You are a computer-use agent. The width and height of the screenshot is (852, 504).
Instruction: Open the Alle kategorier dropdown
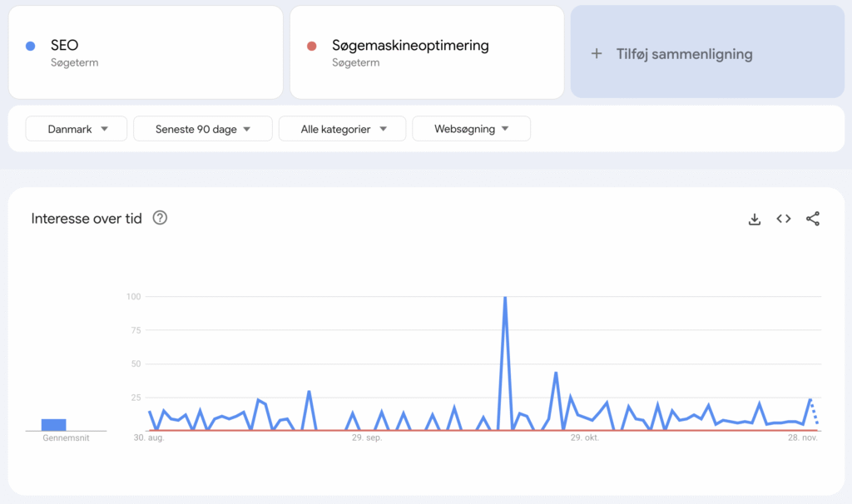tap(342, 129)
